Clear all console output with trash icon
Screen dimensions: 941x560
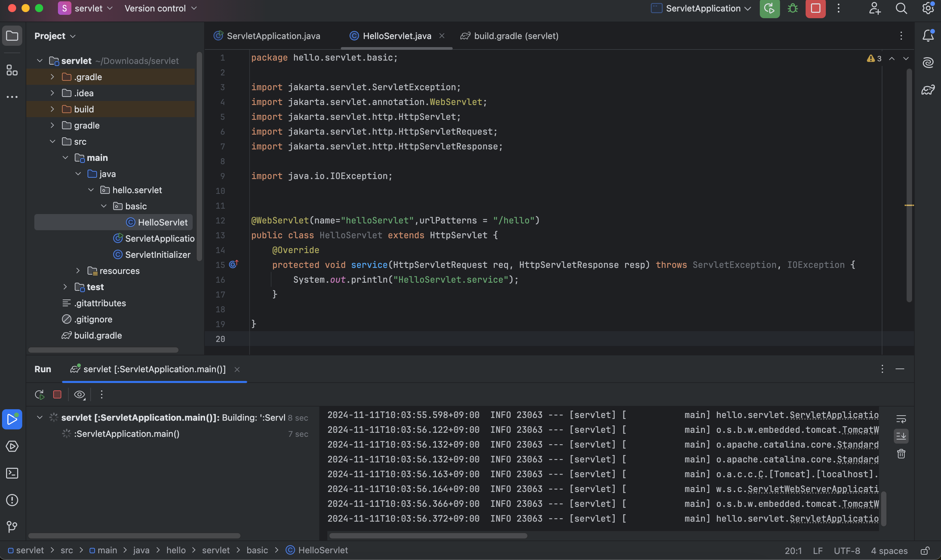pos(901,454)
